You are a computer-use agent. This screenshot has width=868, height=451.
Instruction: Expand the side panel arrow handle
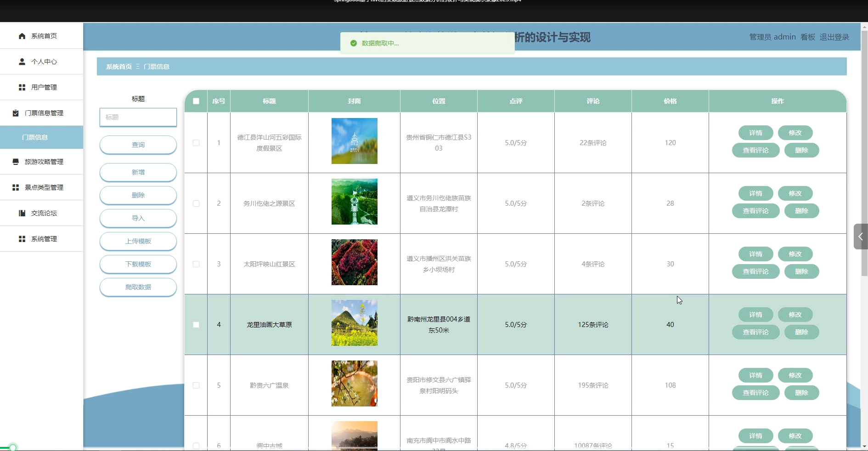tap(861, 237)
